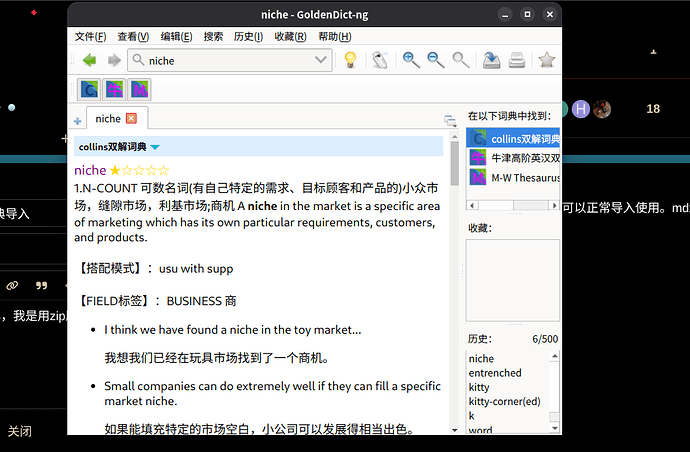Viewport: 690px width, 452px height.
Task: Toggle the M-W Thesaurus icon in dictionary bar
Action: 139,89
